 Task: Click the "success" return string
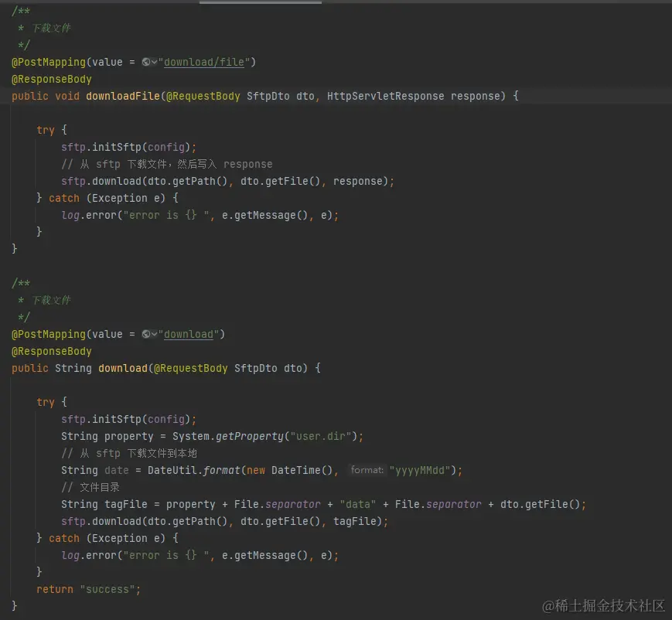coord(107,589)
